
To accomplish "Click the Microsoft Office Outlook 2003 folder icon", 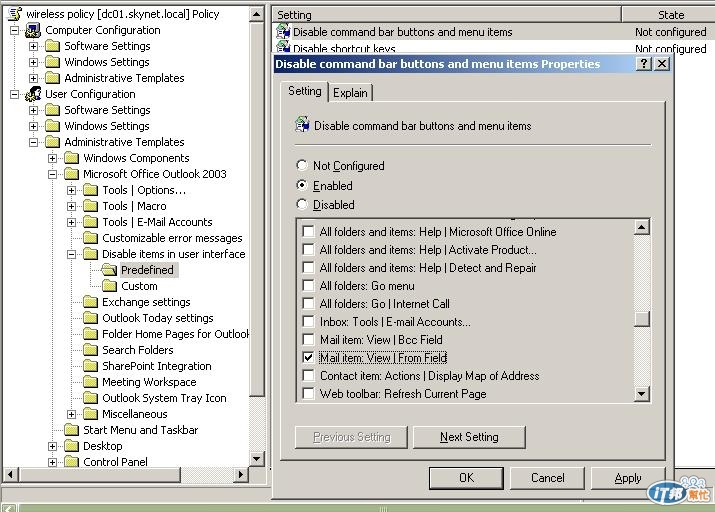I will click(x=71, y=174).
